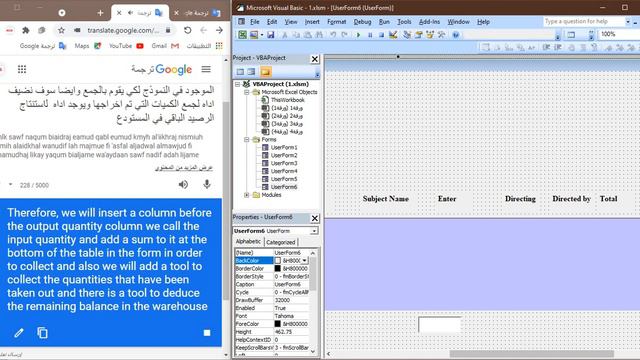Open Object Browser toolbar icon
Viewport: 640px width, 360px height.
coord(430,35)
